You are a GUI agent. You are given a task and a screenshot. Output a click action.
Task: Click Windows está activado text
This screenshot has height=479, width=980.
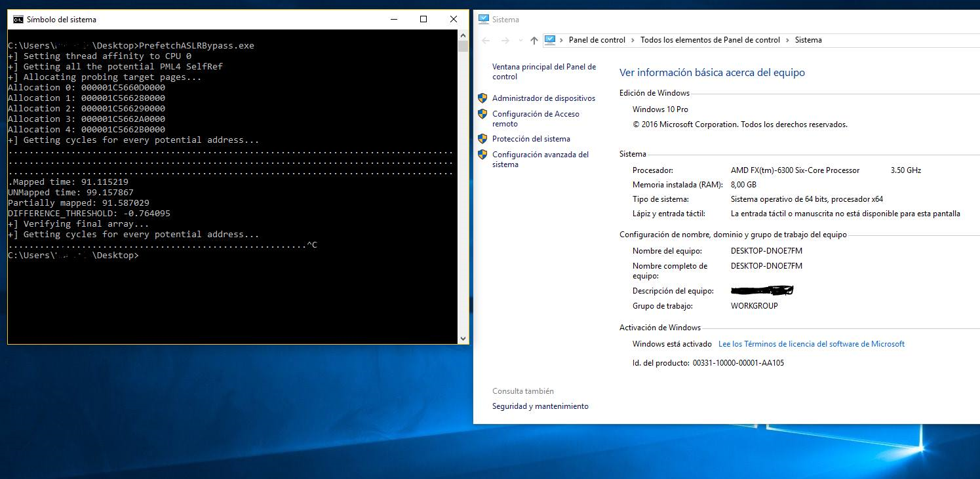(x=672, y=344)
